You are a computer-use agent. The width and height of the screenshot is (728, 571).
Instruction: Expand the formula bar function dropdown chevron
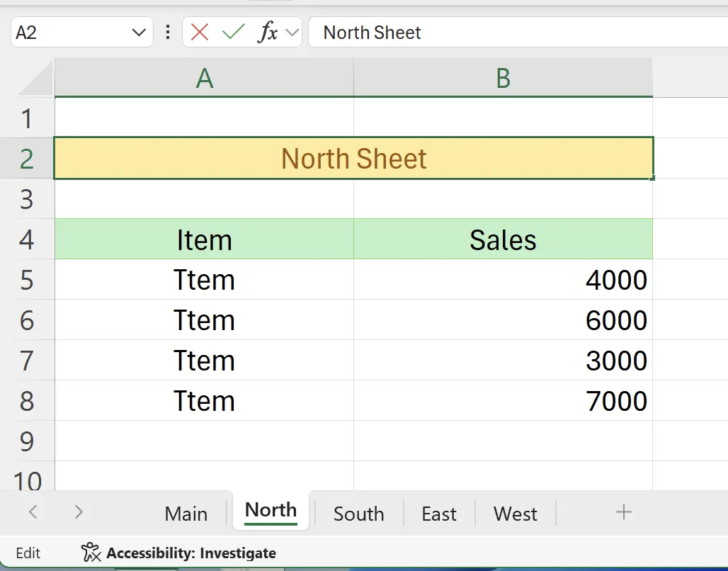click(x=292, y=33)
